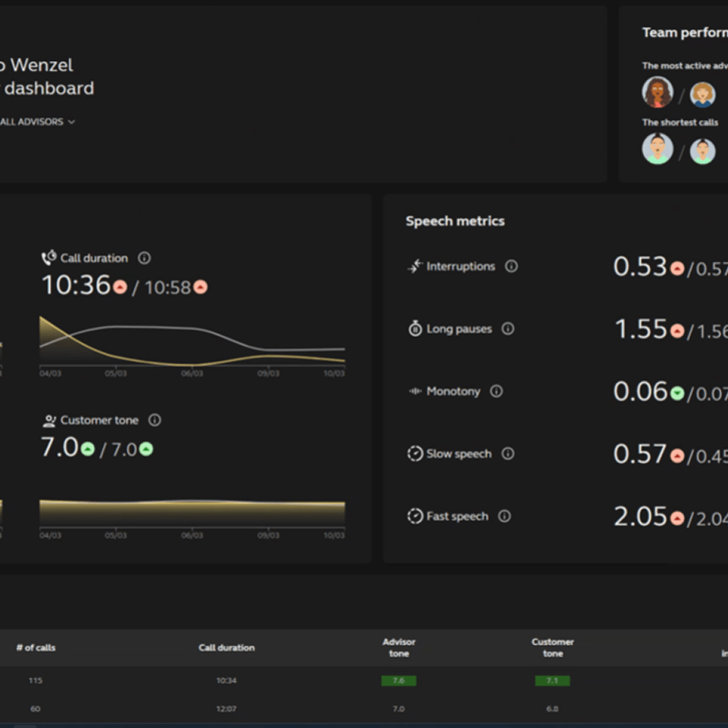Click the info icon beside Slow speech
Image resolution: width=728 pixels, height=728 pixels.
tap(508, 454)
